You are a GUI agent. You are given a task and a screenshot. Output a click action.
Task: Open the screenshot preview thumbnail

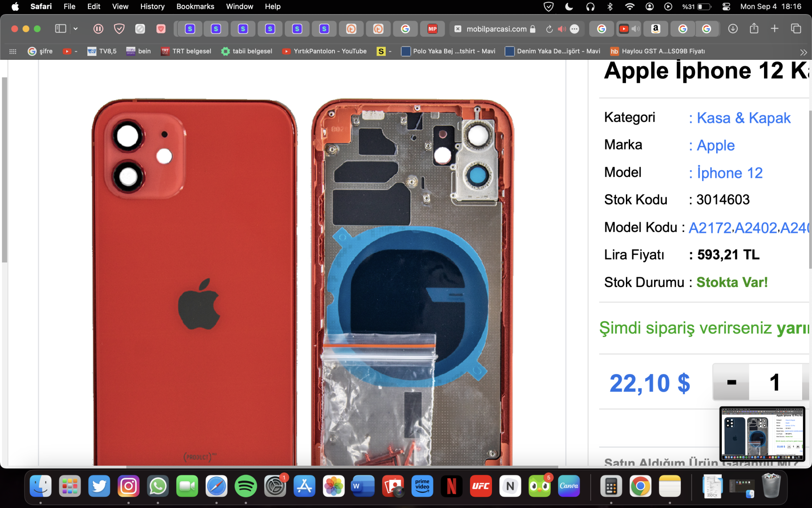coord(762,434)
